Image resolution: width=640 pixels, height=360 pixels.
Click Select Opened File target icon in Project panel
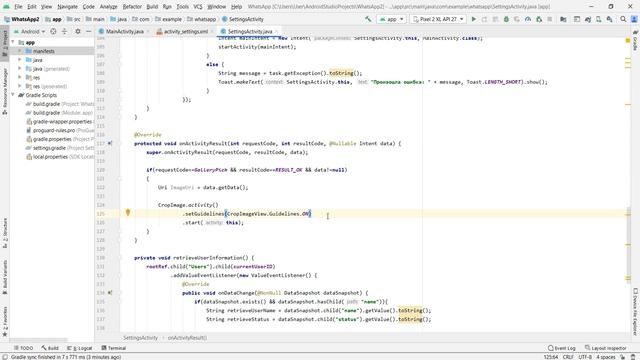pyautogui.click(x=53, y=31)
